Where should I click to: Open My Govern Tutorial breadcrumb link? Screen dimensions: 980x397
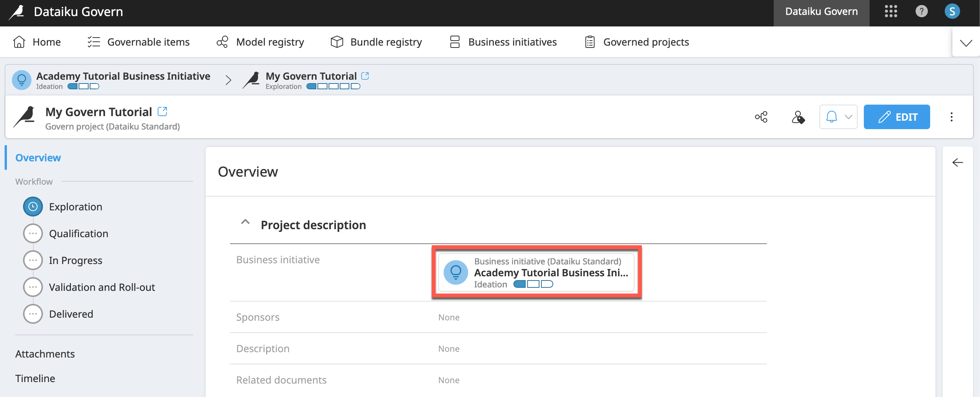(311, 76)
